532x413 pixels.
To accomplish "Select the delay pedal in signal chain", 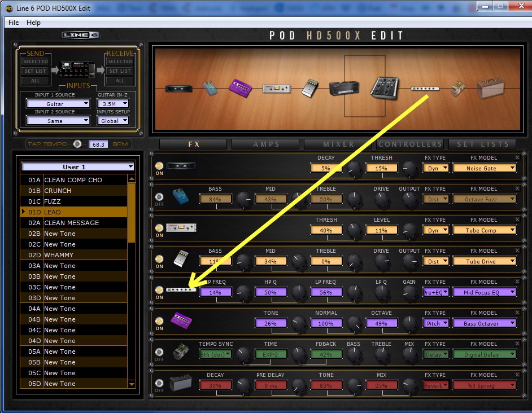I will (x=457, y=88).
